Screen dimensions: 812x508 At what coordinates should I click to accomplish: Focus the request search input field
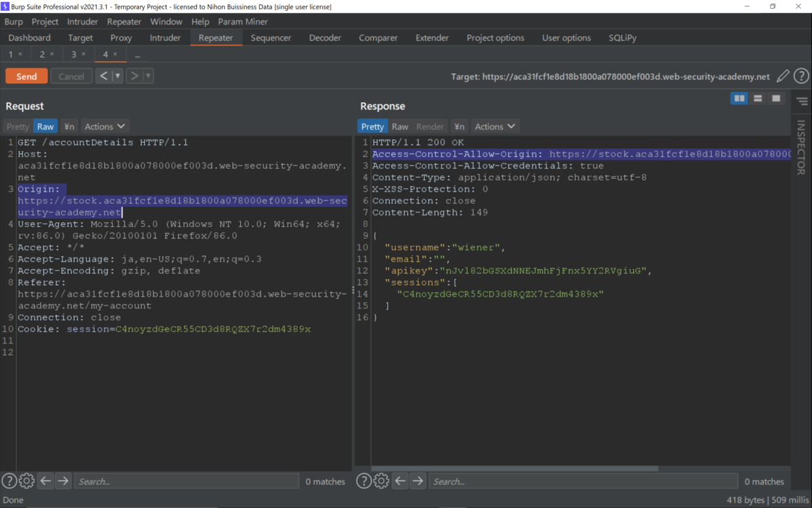pos(186,481)
